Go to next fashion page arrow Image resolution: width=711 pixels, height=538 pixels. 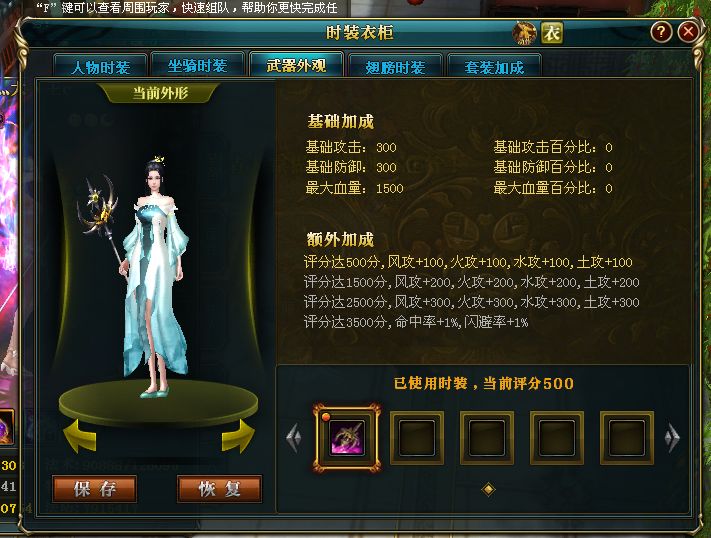(x=672, y=438)
